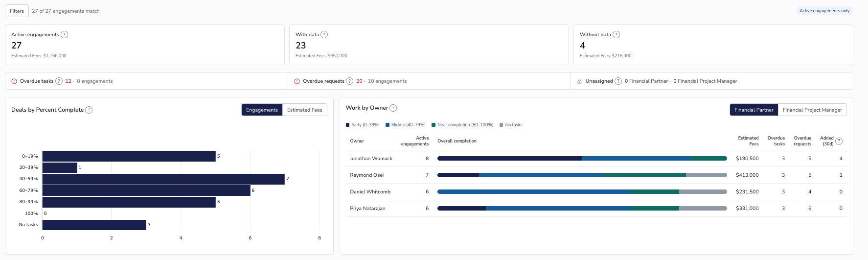Click the 0–19% bar in chart
Image resolution: width=868 pixels, height=260 pixels.
(x=129, y=156)
